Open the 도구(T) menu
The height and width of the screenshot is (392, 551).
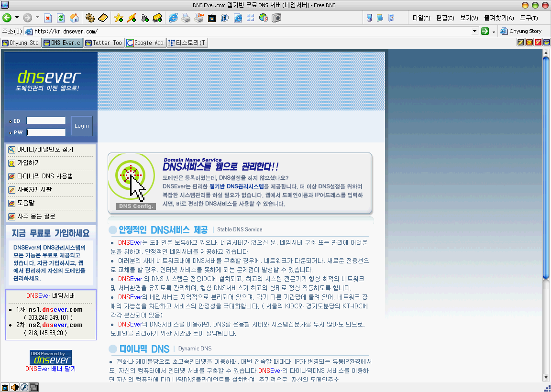(529, 18)
